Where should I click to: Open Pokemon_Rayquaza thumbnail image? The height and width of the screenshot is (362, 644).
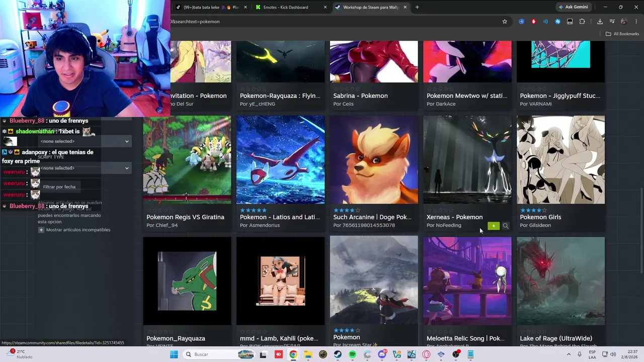pyautogui.click(x=187, y=281)
